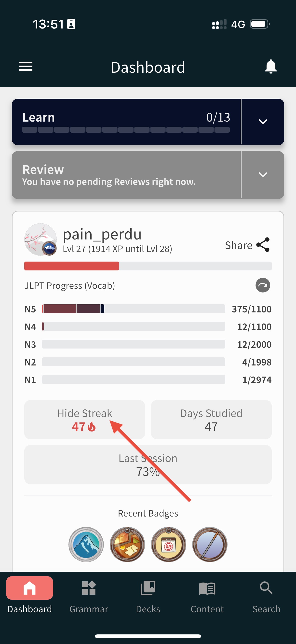Viewport: 296px width, 644px height.
Task: Open the calendar stamp badge
Action: pos(169,544)
